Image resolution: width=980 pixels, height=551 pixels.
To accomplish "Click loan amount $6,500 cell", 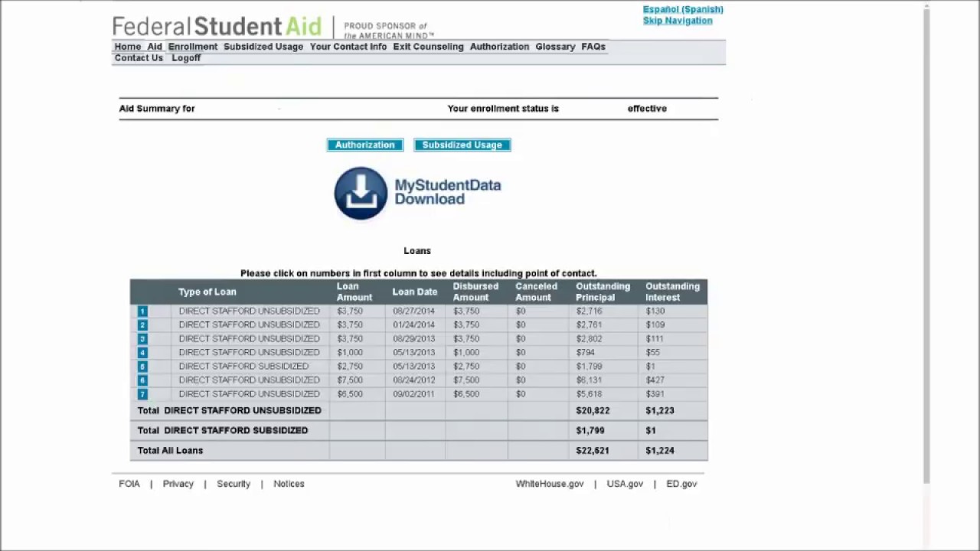I will (350, 394).
